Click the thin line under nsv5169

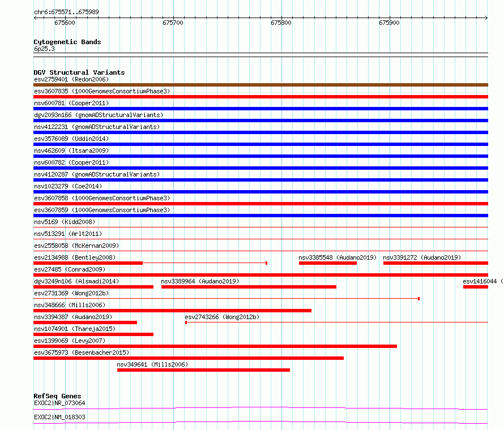tap(260, 227)
